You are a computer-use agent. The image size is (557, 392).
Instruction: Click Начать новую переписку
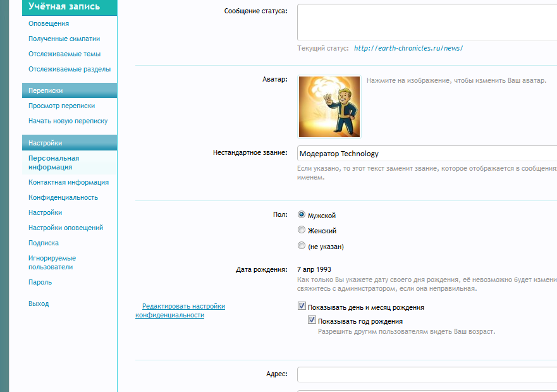[x=68, y=121]
